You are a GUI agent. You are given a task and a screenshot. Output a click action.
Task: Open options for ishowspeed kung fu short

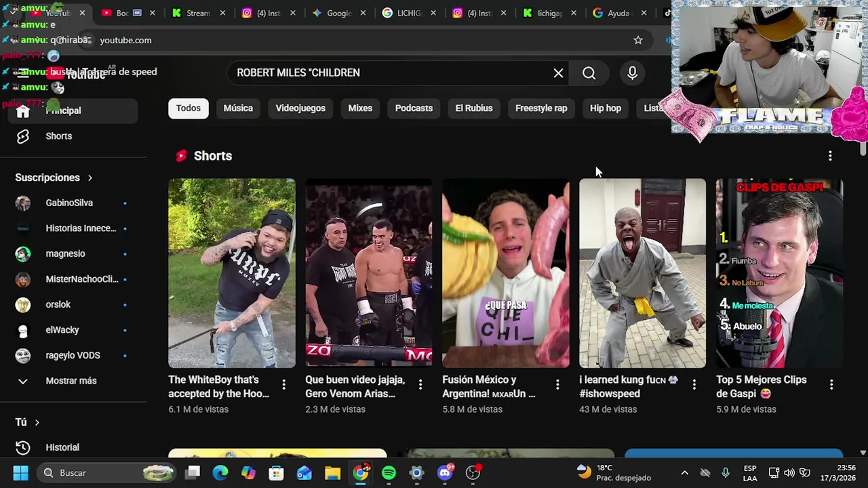point(694,385)
